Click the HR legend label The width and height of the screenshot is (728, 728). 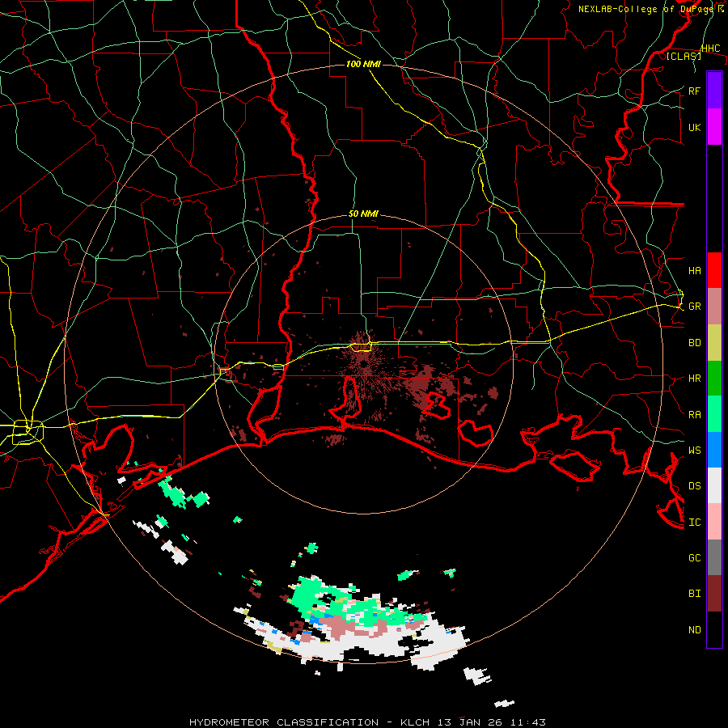point(694,379)
